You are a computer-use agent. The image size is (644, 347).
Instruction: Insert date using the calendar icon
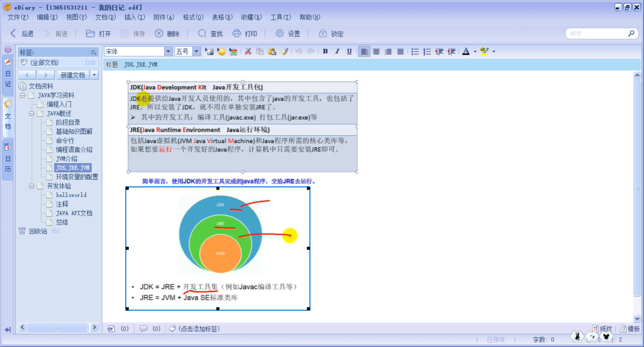click(x=233, y=51)
